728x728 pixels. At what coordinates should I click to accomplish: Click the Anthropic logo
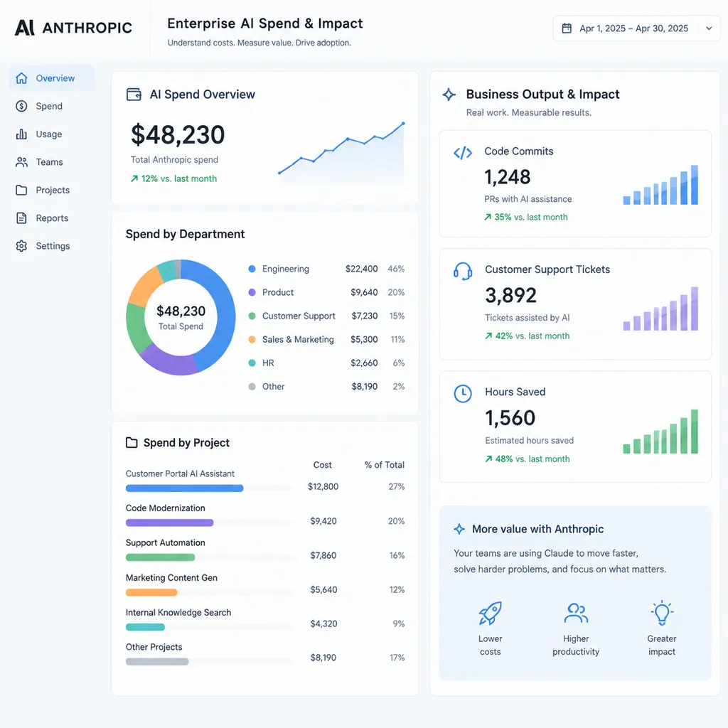[73, 28]
